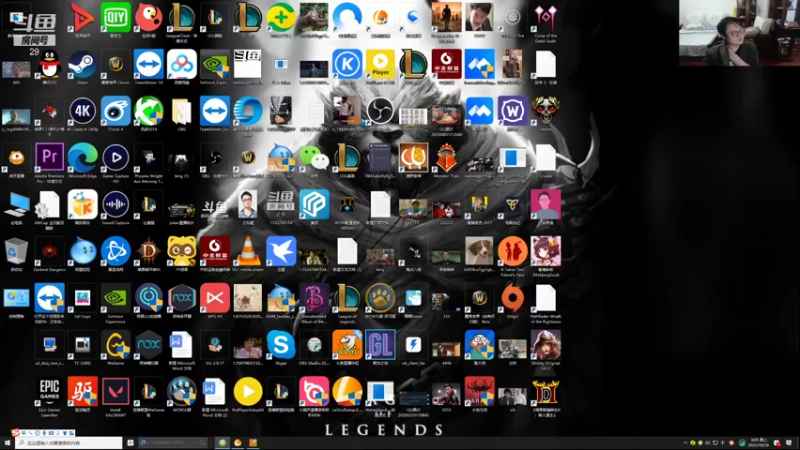Open the YY raccoon icon
800x450 pixels.
pos(182,251)
